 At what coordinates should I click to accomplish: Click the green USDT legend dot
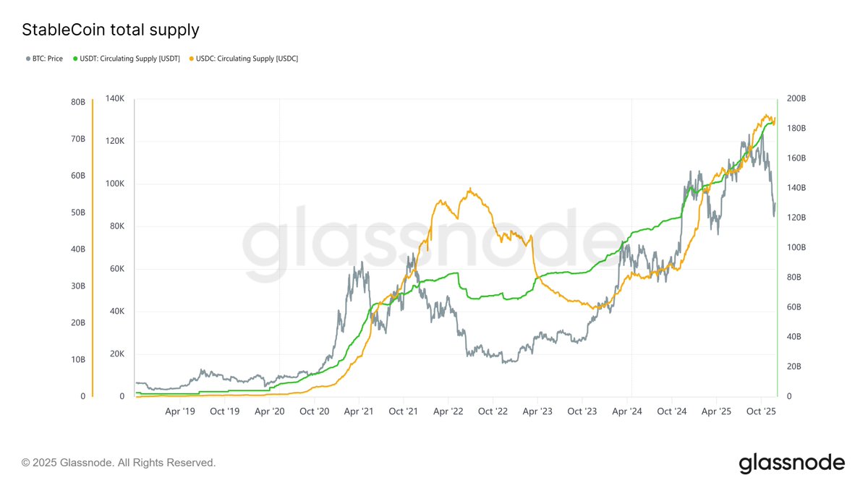coord(75,59)
